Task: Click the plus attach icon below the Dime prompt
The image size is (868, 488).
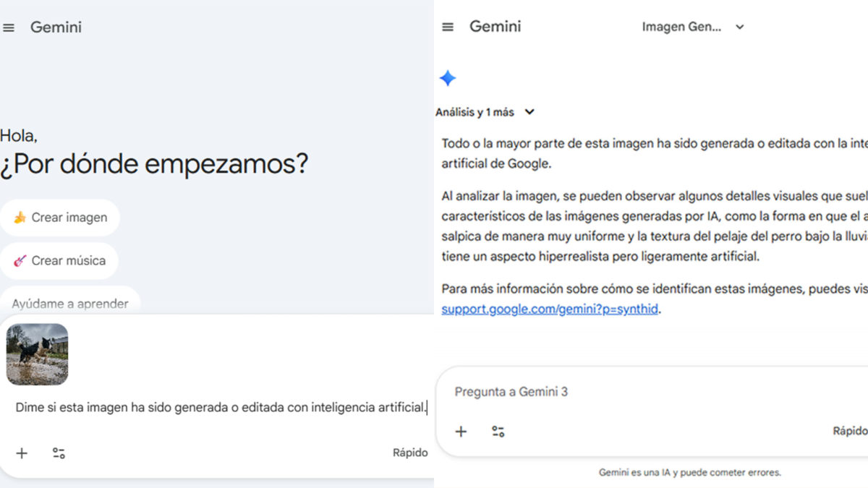Action: click(x=22, y=453)
